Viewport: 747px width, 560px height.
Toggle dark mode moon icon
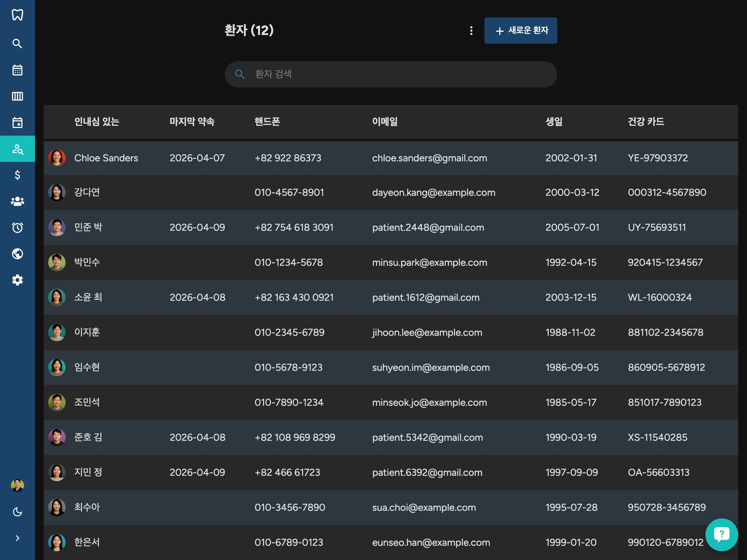click(17, 512)
